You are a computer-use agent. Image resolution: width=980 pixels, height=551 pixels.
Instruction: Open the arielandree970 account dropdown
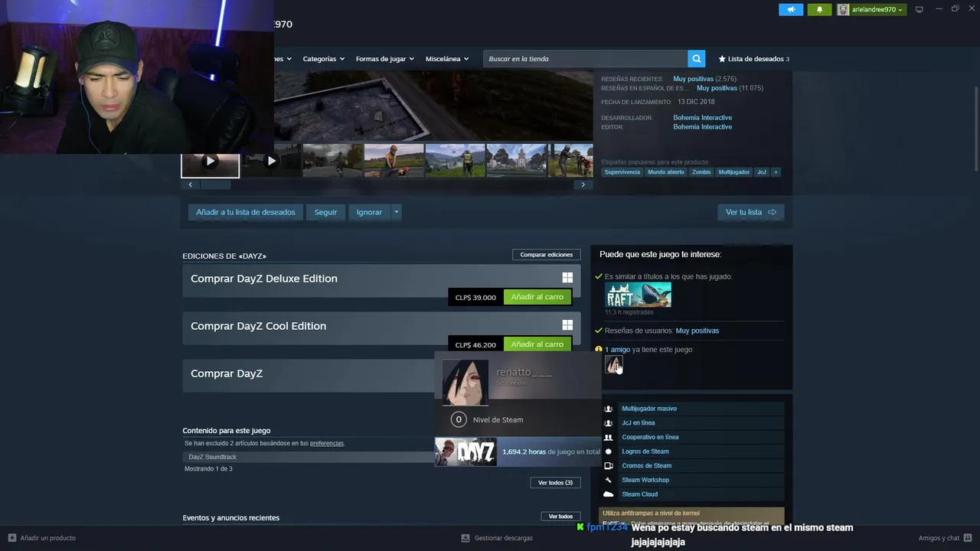click(x=877, y=9)
